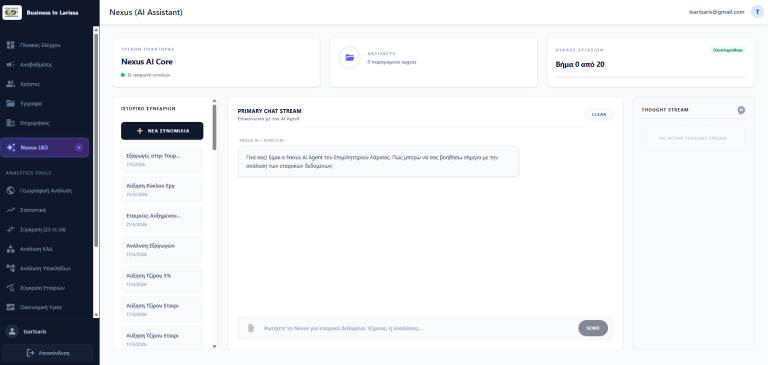The height and width of the screenshot is (365, 768).
Task: Click the NO ACTIVE THOUGHT STREAM placeholder
Action: 693,139
